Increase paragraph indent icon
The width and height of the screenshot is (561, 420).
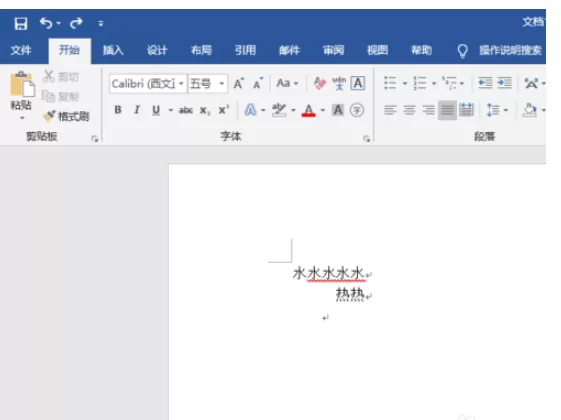[x=504, y=83]
